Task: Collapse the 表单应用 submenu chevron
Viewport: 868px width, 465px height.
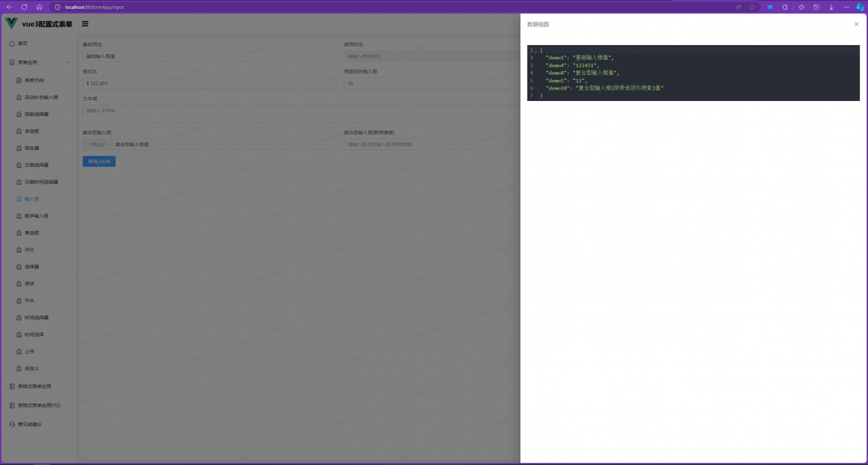Action: click(67, 62)
